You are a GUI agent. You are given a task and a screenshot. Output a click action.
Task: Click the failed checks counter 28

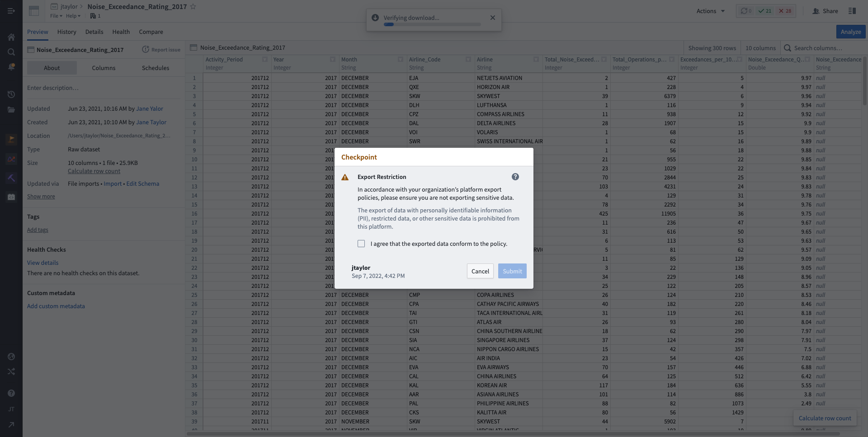tap(785, 11)
